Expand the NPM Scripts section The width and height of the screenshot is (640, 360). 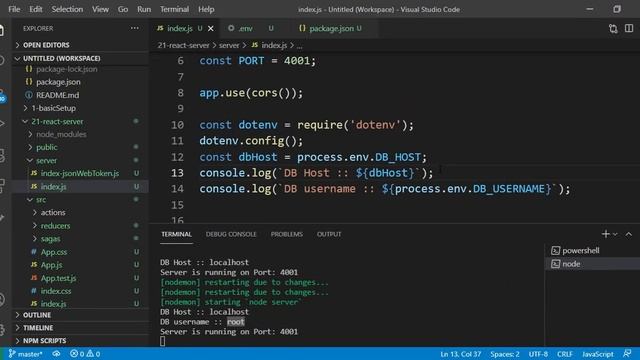coord(80,341)
